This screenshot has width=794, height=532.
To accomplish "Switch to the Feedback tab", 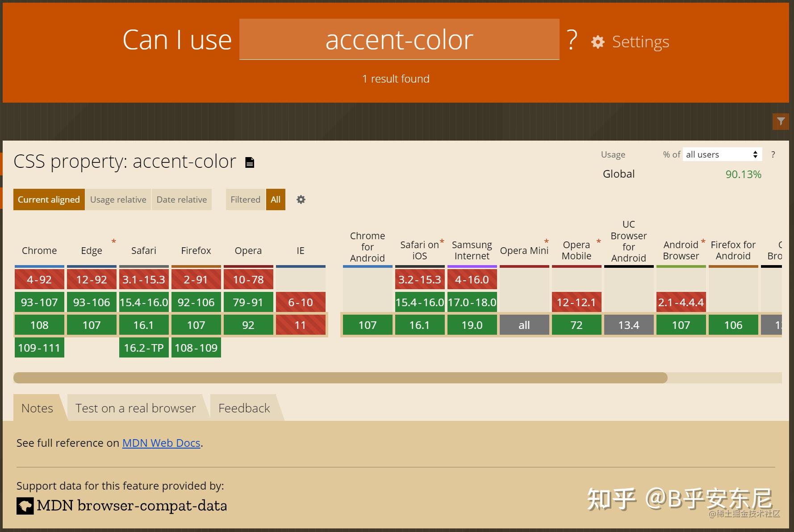I will coord(244,407).
